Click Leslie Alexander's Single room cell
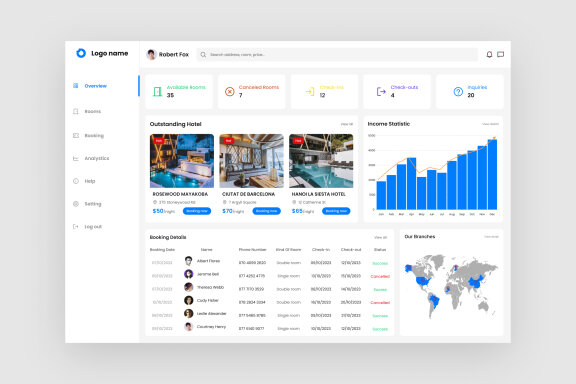The height and width of the screenshot is (384, 576). 289,316
